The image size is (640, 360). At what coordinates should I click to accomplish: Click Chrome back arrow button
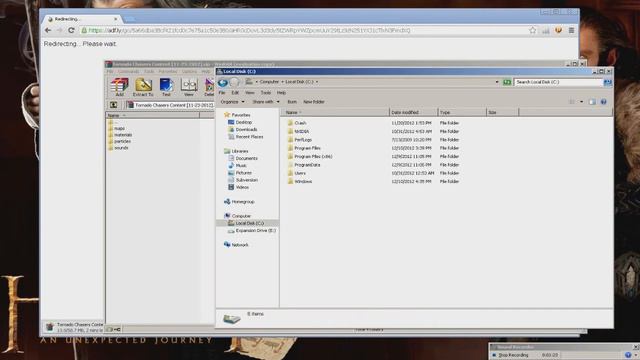48,30
